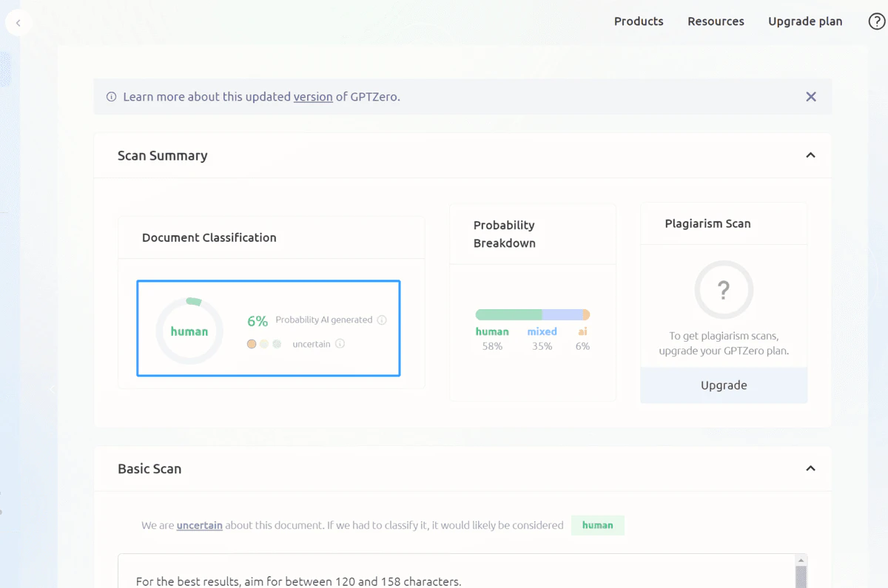Open the Products menu
Screen dimensions: 888x588
click(639, 21)
